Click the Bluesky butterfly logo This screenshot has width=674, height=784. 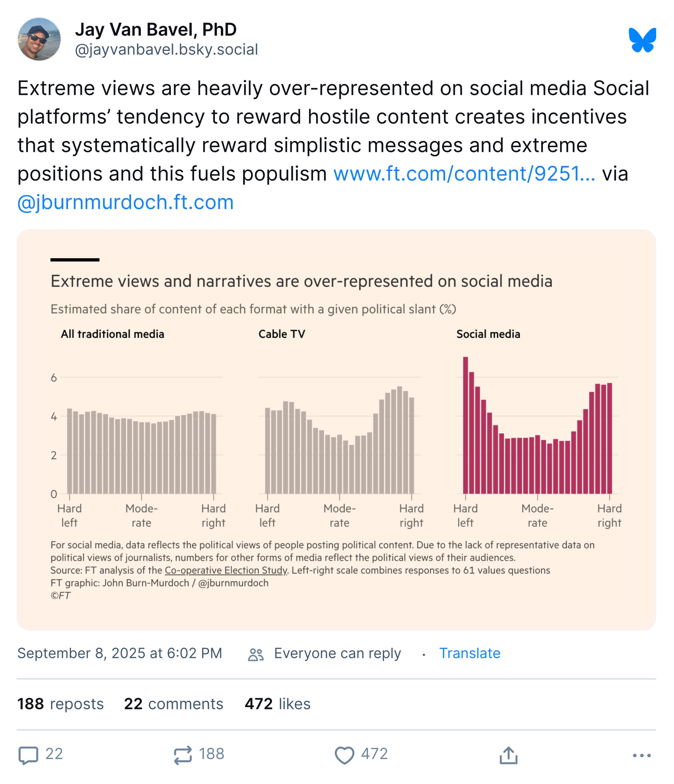(642, 40)
